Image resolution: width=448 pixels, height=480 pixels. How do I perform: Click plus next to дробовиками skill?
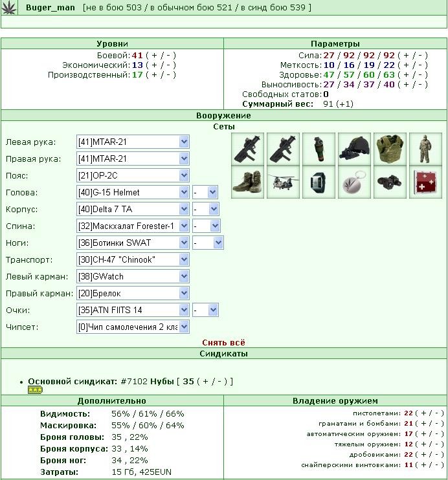coord(423,455)
